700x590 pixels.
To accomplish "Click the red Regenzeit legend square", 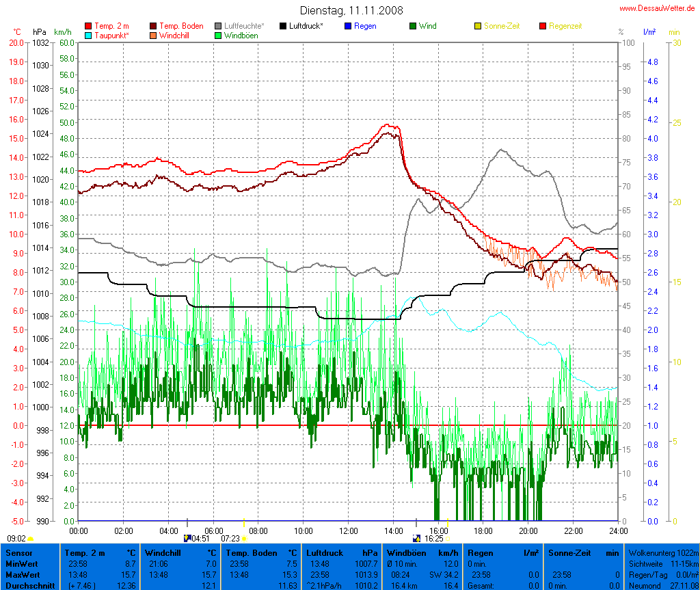I will (x=543, y=26).
